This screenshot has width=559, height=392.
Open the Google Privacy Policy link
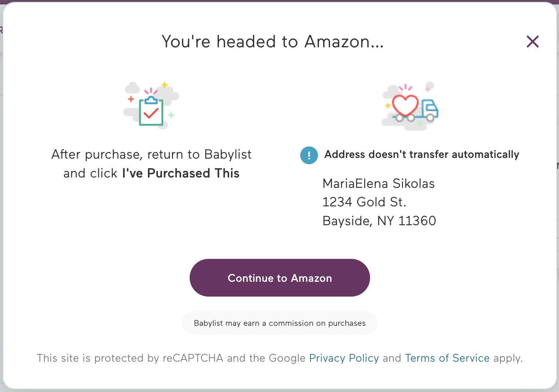344,358
